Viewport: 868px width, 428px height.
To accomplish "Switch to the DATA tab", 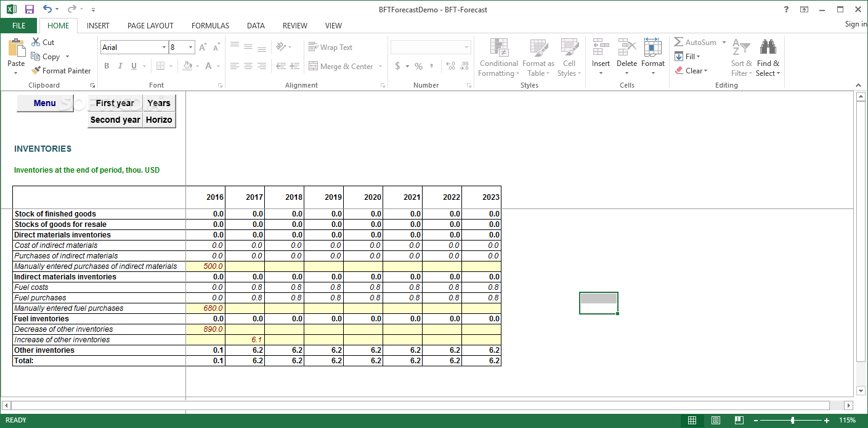I will point(256,25).
